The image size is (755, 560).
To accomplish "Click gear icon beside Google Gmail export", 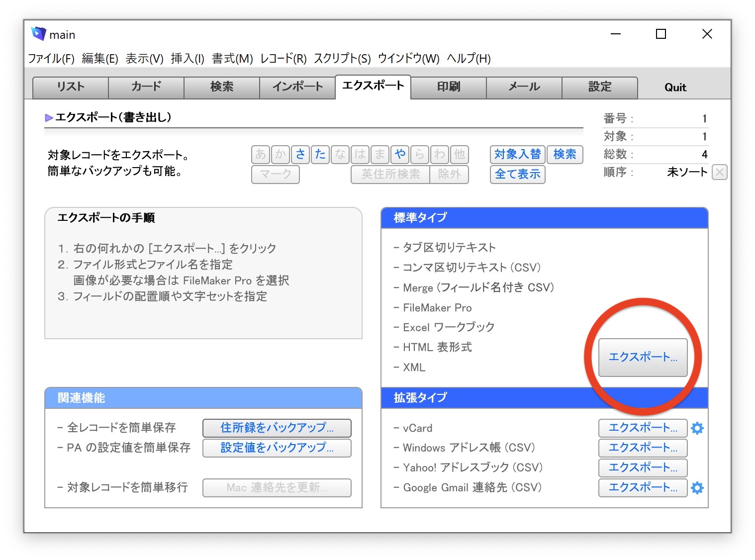I will pyautogui.click(x=697, y=488).
